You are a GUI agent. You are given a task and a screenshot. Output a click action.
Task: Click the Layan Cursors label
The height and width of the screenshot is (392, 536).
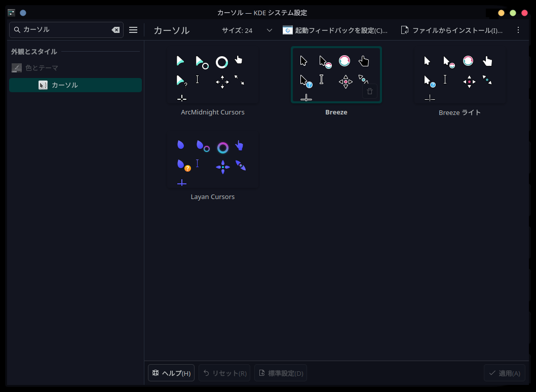pos(213,197)
